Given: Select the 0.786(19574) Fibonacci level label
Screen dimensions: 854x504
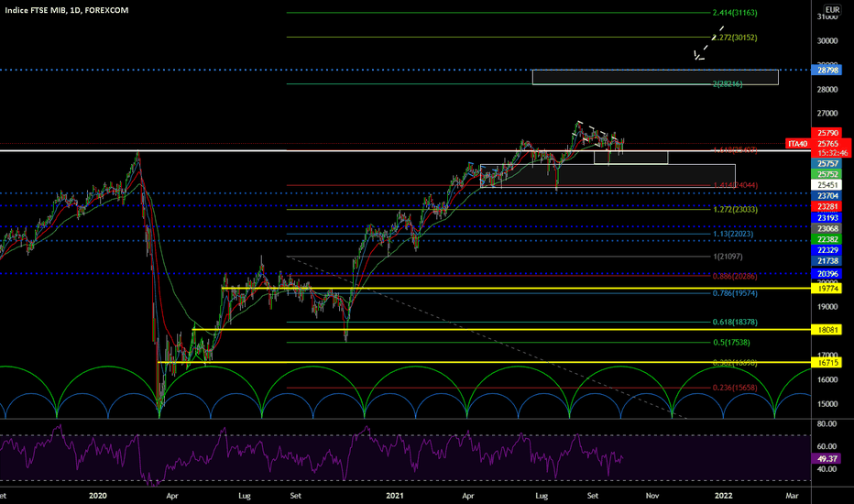Looking at the screenshot, I should click(735, 293).
